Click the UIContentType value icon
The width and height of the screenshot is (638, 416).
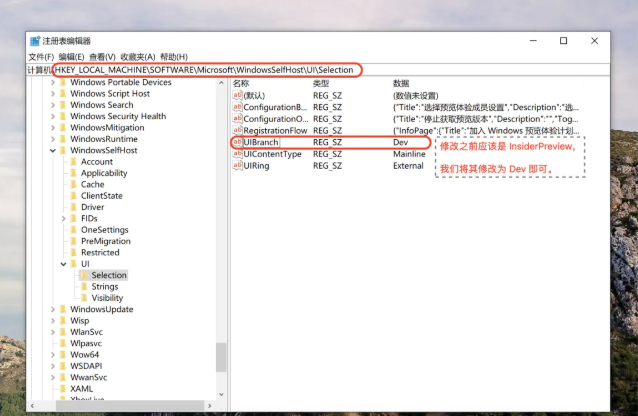point(238,154)
